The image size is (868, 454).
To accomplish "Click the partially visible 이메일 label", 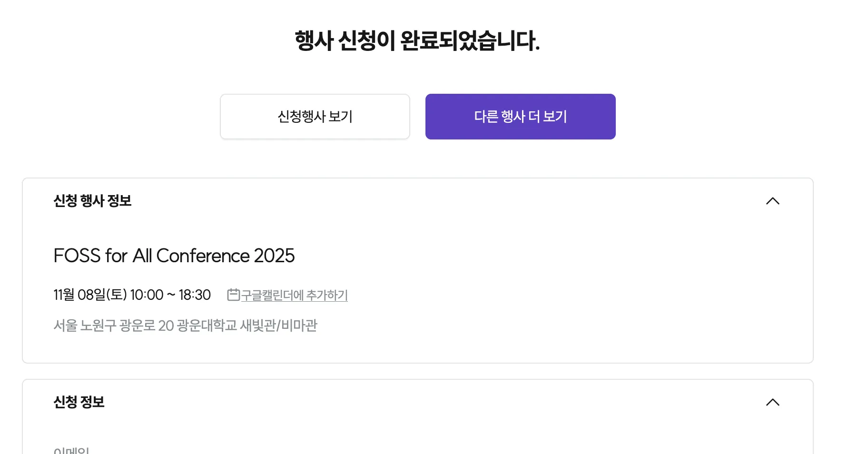I will (x=71, y=450).
